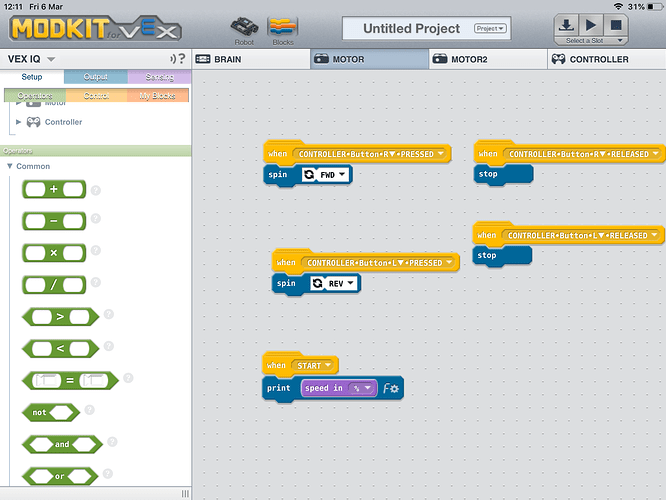Select the Sensing block category
Viewport: 666px width, 500px height.
[x=159, y=77]
